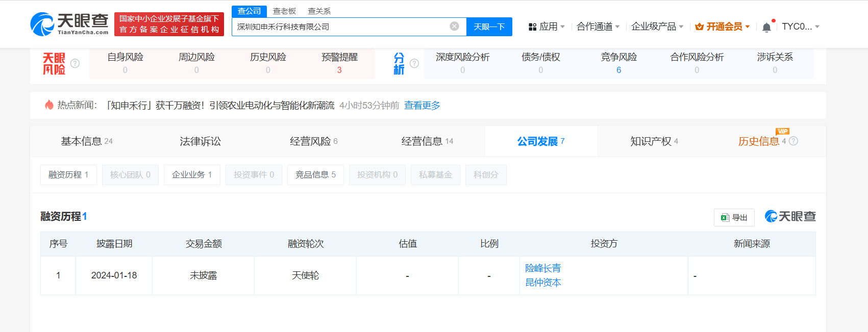Click the 未披露 amount cell

[x=203, y=275]
